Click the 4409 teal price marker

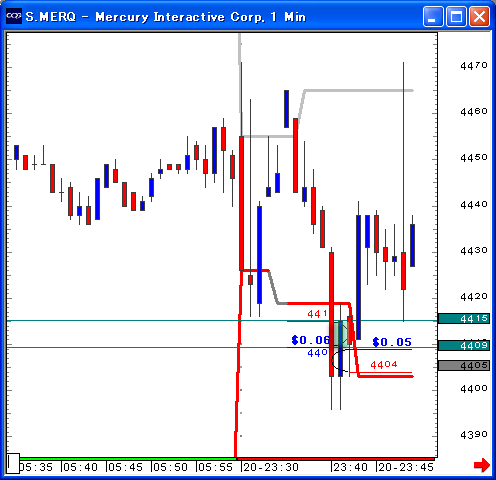coord(464,345)
